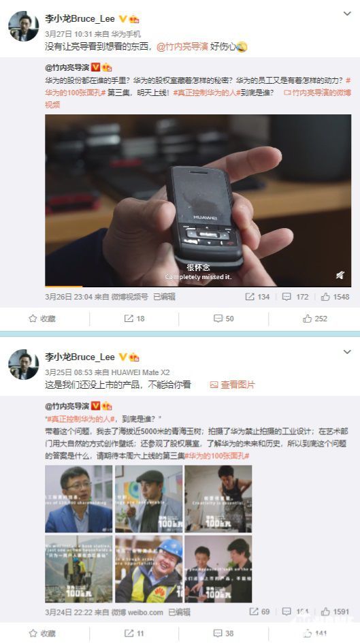Repost the first post showing 18 shares
This screenshot has width=360, height=644.
click(x=134, y=319)
